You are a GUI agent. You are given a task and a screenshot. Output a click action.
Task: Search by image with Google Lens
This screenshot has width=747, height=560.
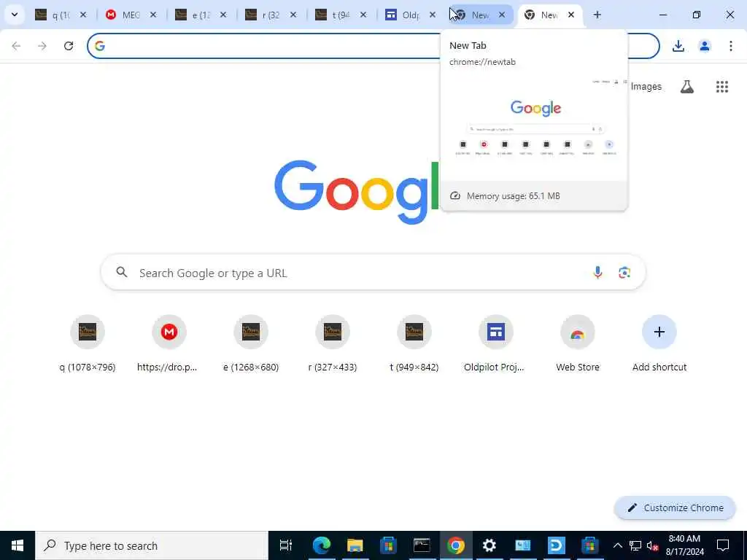pyautogui.click(x=624, y=273)
